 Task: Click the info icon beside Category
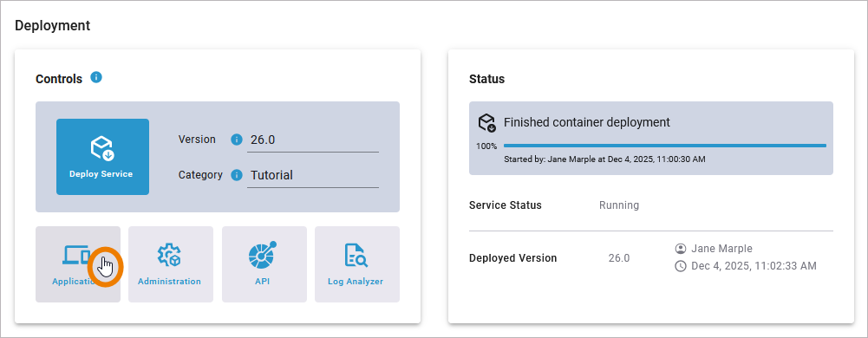pos(237,175)
